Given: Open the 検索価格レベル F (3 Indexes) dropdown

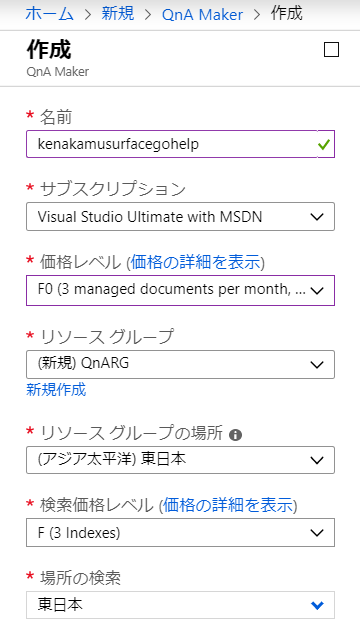Looking at the screenshot, I should (181, 533).
